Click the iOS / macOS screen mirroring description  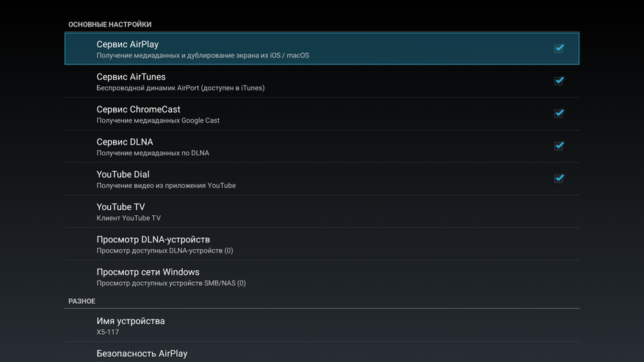click(203, 56)
